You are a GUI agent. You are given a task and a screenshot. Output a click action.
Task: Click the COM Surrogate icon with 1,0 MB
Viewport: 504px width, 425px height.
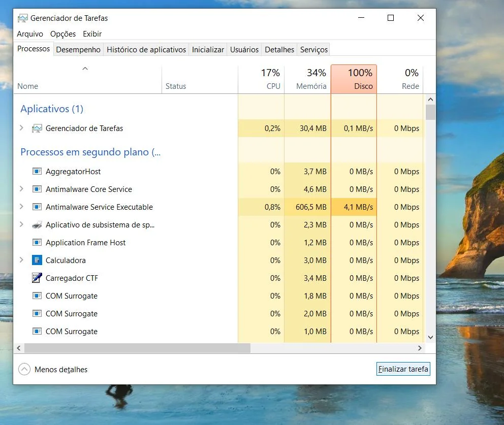[37, 331]
